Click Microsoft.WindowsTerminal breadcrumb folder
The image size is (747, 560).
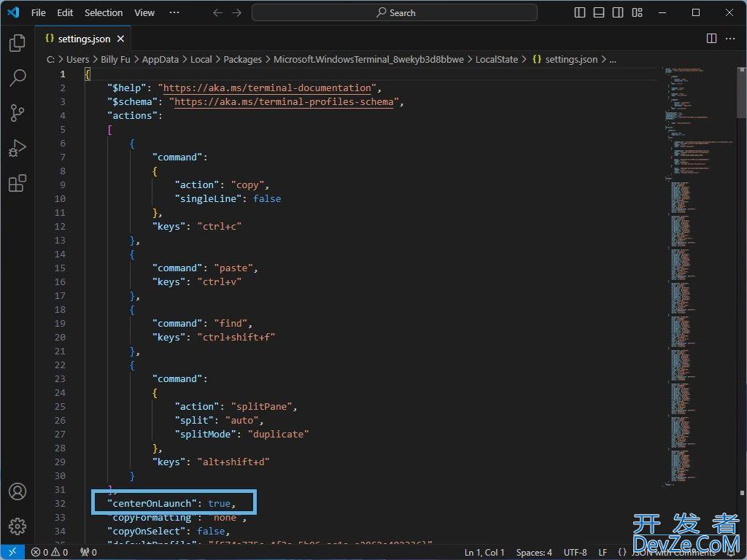[368, 60]
